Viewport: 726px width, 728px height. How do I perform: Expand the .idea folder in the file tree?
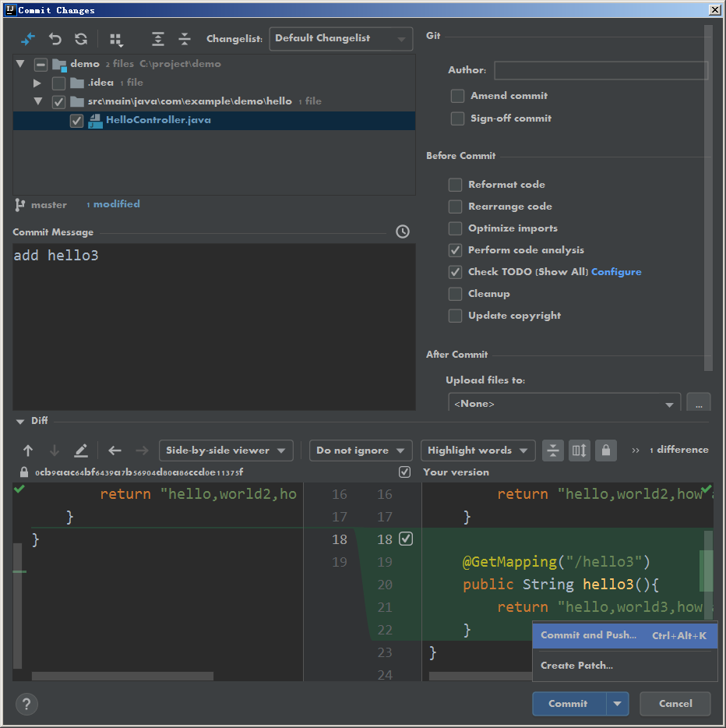coord(37,83)
